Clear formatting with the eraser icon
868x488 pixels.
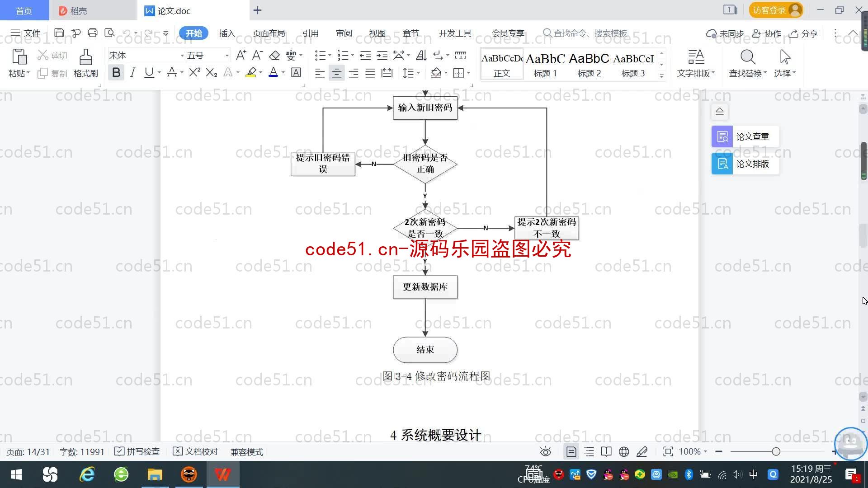(274, 56)
